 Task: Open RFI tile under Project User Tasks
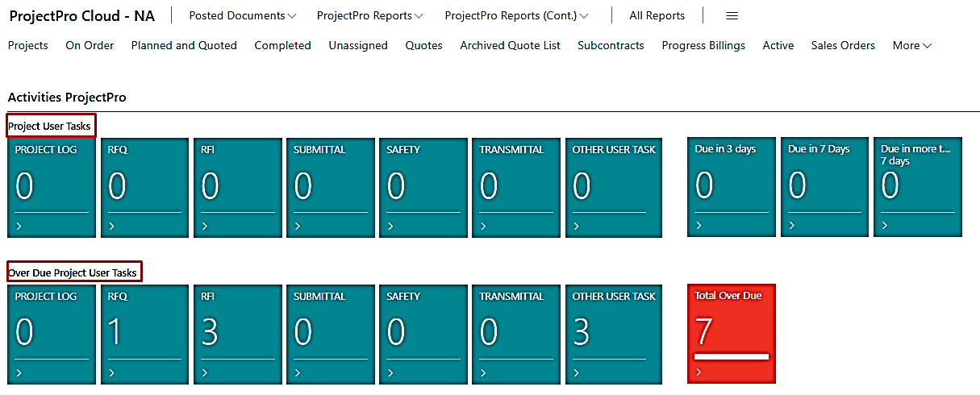pos(238,188)
